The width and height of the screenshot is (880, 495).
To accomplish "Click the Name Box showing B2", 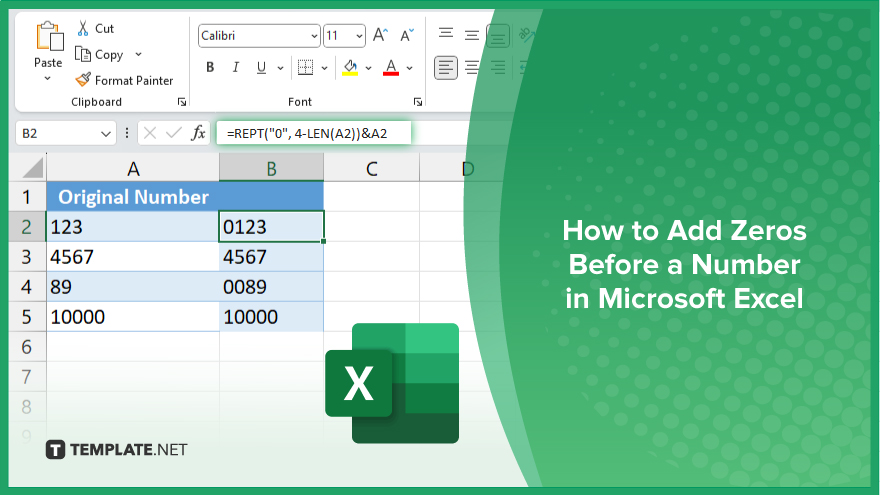I will click(x=66, y=134).
